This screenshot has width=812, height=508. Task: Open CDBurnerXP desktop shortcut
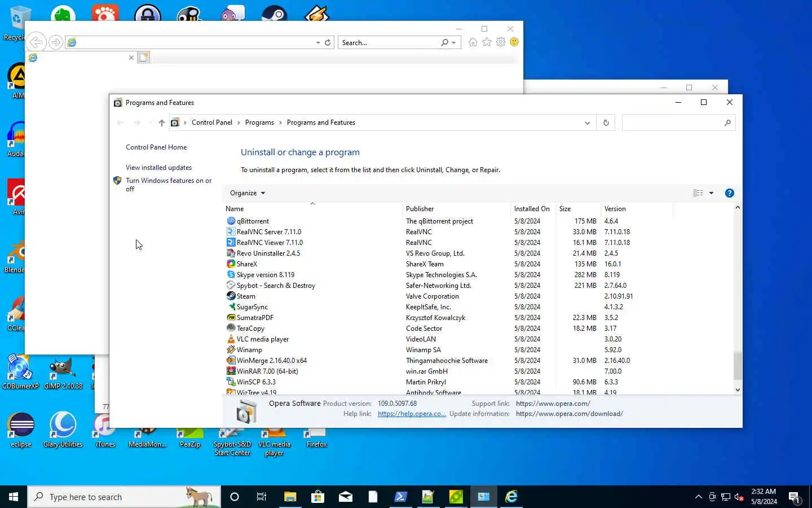(20, 373)
